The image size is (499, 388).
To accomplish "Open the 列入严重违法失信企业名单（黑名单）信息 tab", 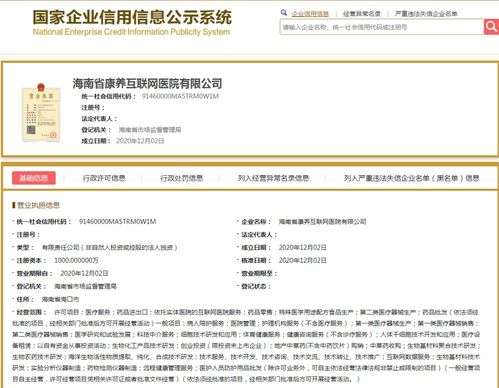I will (x=412, y=178).
